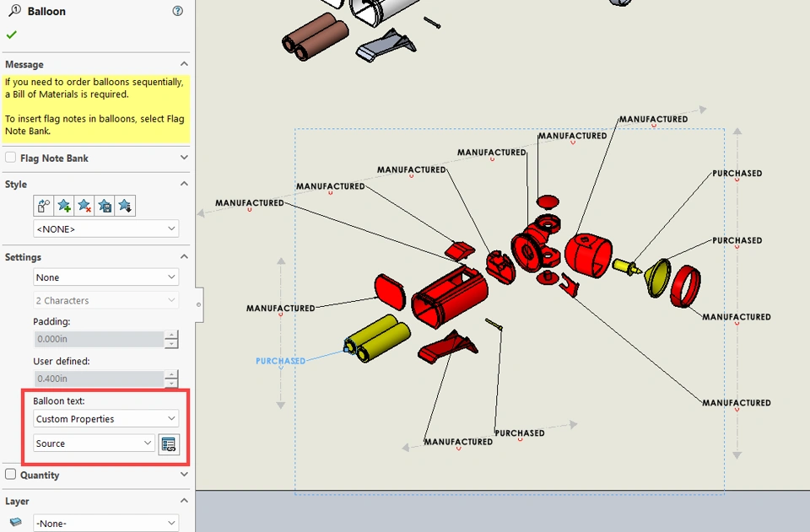Open the -None- layer dropdown

coord(106,523)
